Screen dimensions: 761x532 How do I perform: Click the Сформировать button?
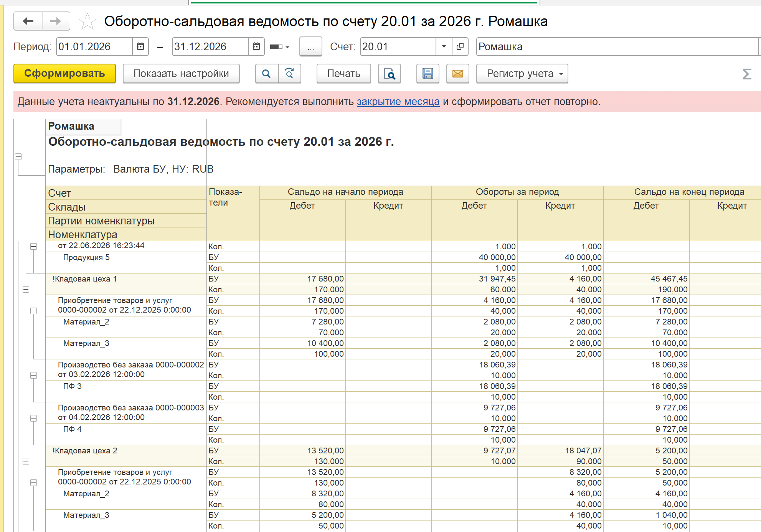[64, 74]
